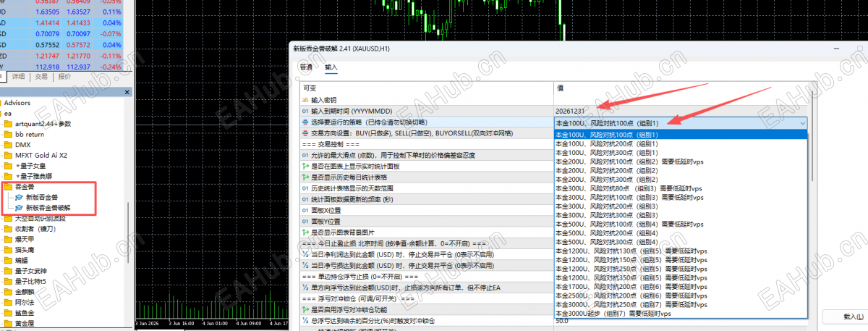Click the 量子女武神 folder icon
868x331 pixels.
click(x=7, y=271)
